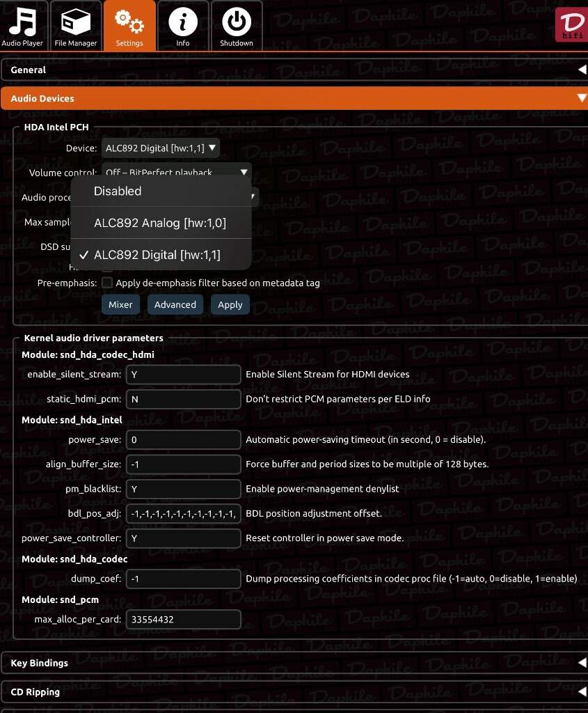Edit the power_save value field
Screen dimensions: 588x713
click(184, 440)
